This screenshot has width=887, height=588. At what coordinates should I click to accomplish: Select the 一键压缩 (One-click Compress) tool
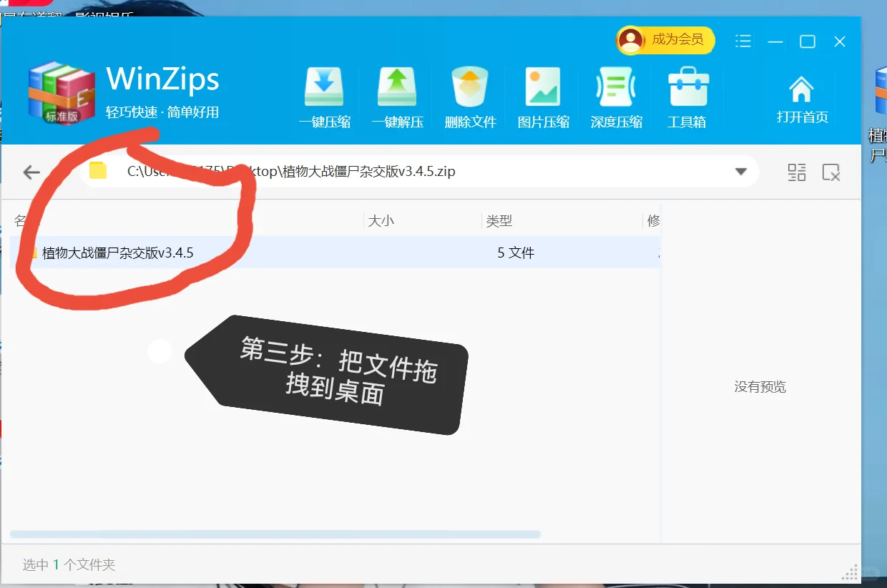(x=323, y=95)
